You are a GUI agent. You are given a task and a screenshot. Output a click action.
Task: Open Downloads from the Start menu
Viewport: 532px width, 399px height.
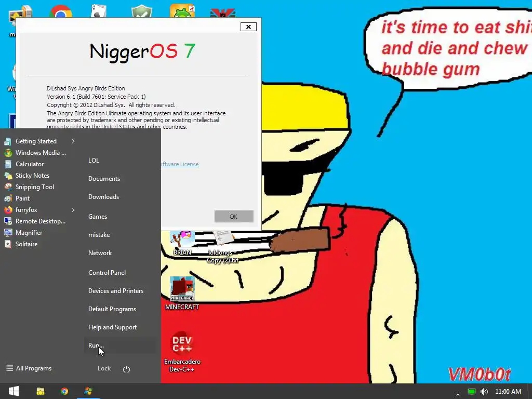(x=103, y=197)
